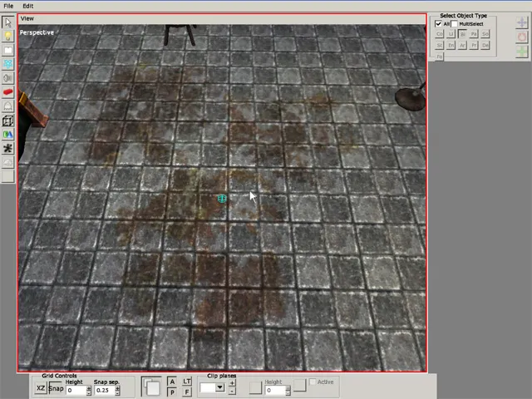Open the File menu
This screenshot has width=532, height=399.
click(x=8, y=6)
